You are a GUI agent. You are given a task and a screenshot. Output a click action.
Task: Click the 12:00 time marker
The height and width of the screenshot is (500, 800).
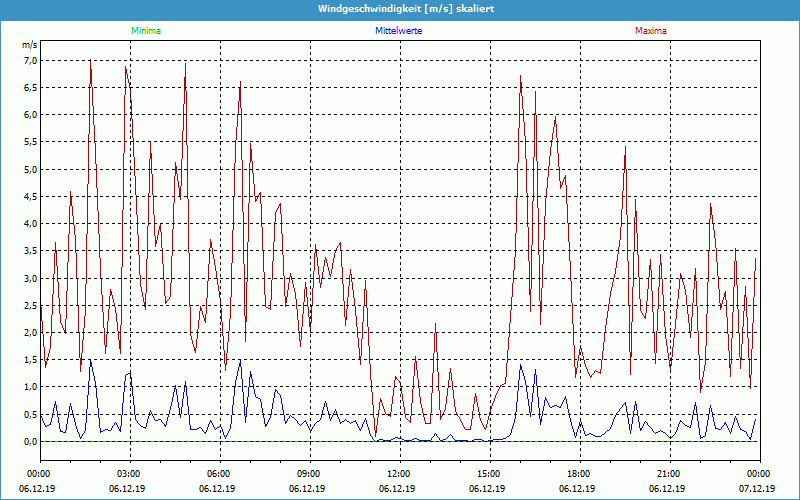[x=399, y=474]
